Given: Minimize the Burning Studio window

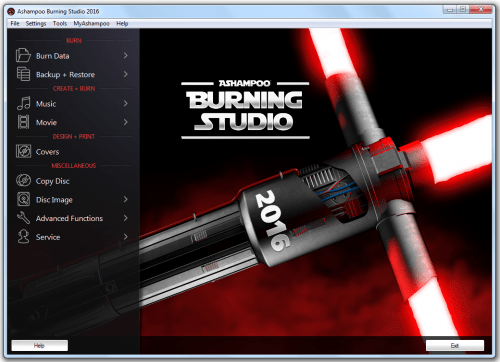Looking at the screenshot, I should 450,10.
